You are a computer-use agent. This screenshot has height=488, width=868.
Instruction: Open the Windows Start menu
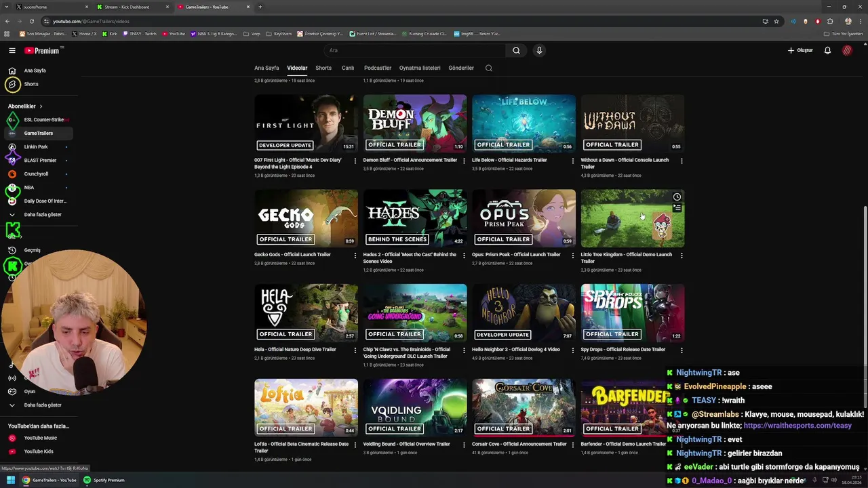point(12,480)
